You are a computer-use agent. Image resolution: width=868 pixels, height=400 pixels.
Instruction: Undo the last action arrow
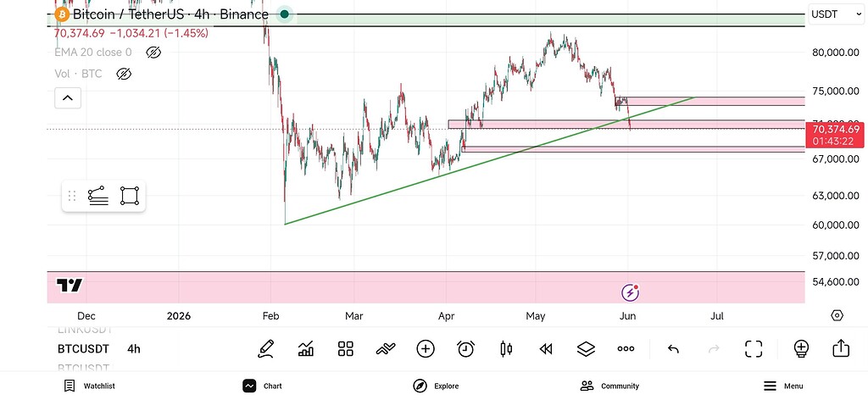click(673, 349)
